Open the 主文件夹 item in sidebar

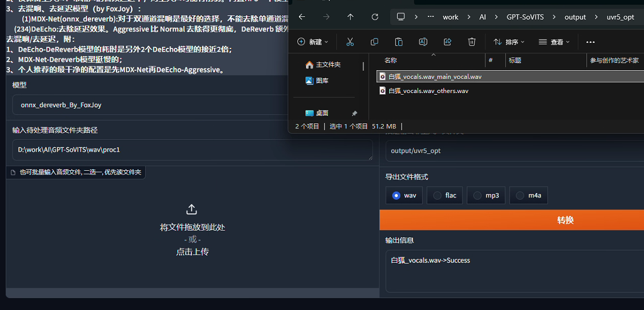tap(328, 65)
